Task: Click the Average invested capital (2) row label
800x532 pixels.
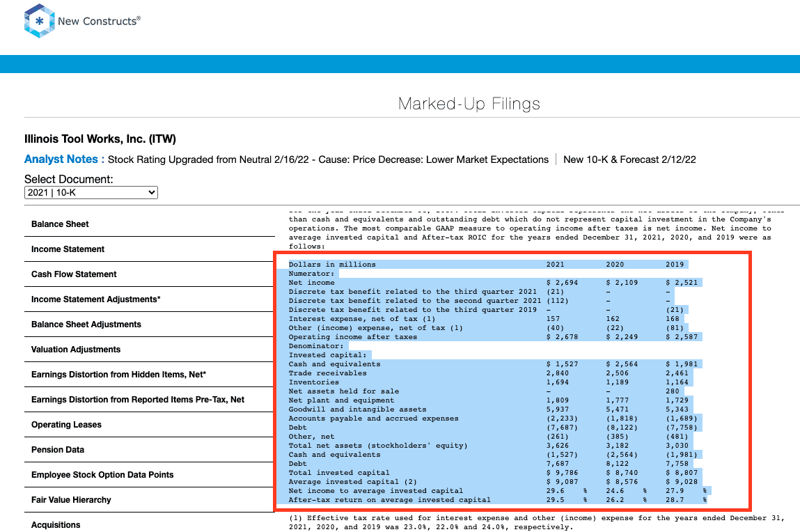Action: click(353, 482)
